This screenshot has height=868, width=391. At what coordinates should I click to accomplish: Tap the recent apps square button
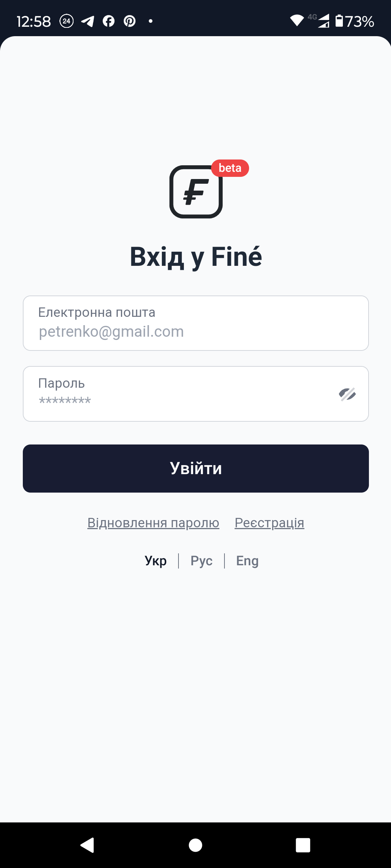303,845
